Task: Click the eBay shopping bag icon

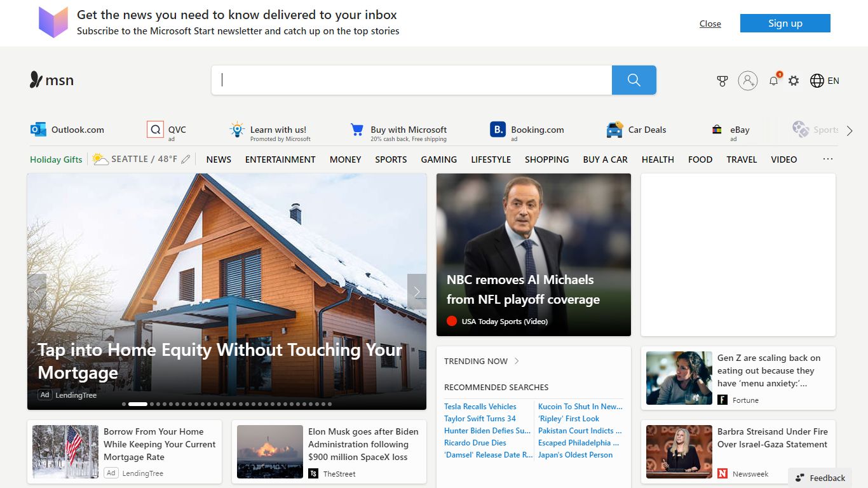Action: pos(717,130)
